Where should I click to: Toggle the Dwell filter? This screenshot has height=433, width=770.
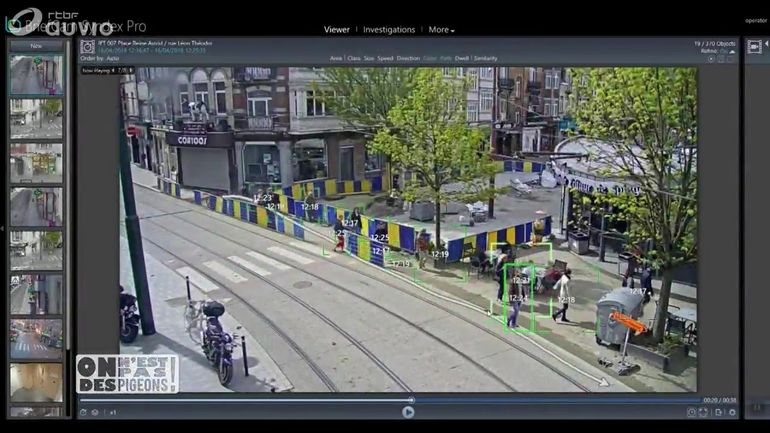(x=461, y=59)
